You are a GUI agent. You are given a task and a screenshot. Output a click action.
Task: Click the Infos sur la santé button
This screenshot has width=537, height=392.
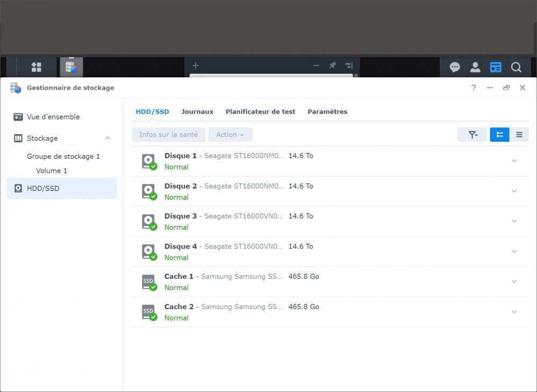[x=169, y=135]
